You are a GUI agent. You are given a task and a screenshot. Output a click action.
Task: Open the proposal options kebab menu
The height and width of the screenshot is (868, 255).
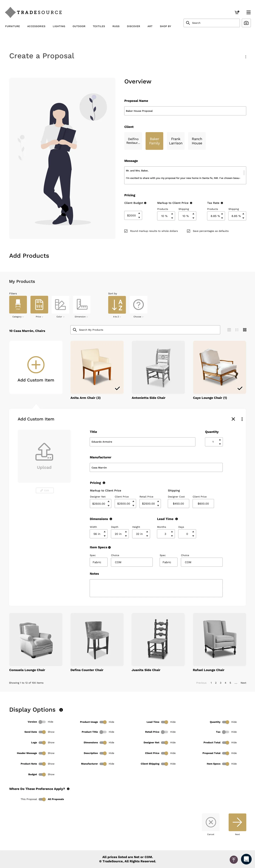coord(246,57)
